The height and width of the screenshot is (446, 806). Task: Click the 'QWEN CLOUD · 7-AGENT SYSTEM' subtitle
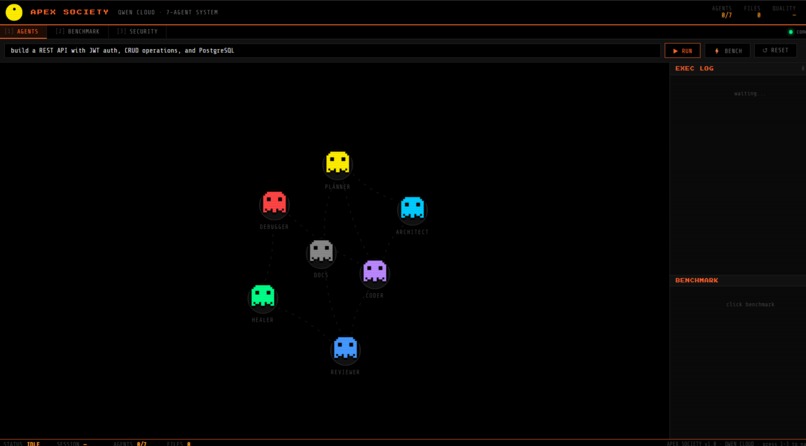[x=168, y=12]
